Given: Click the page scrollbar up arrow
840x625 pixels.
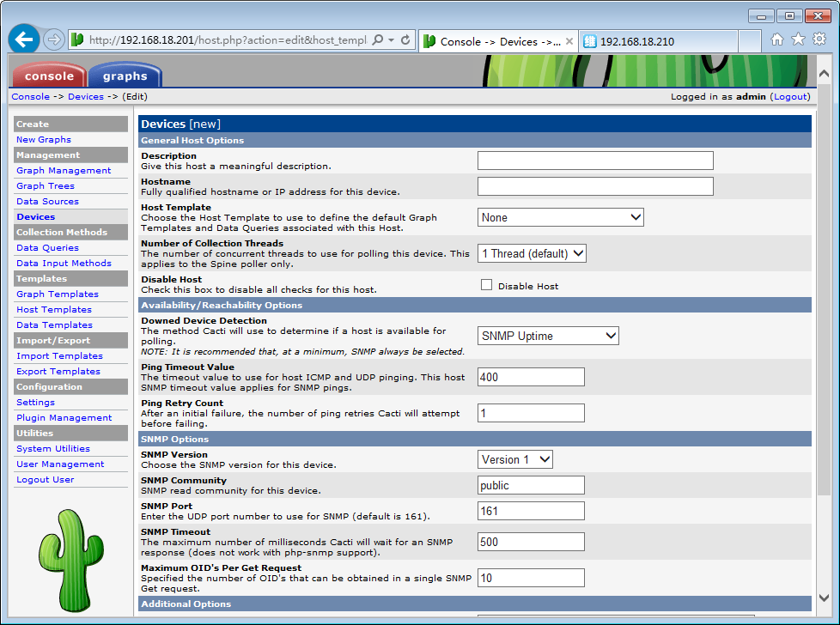Looking at the screenshot, I should pyautogui.click(x=824, y=73).
